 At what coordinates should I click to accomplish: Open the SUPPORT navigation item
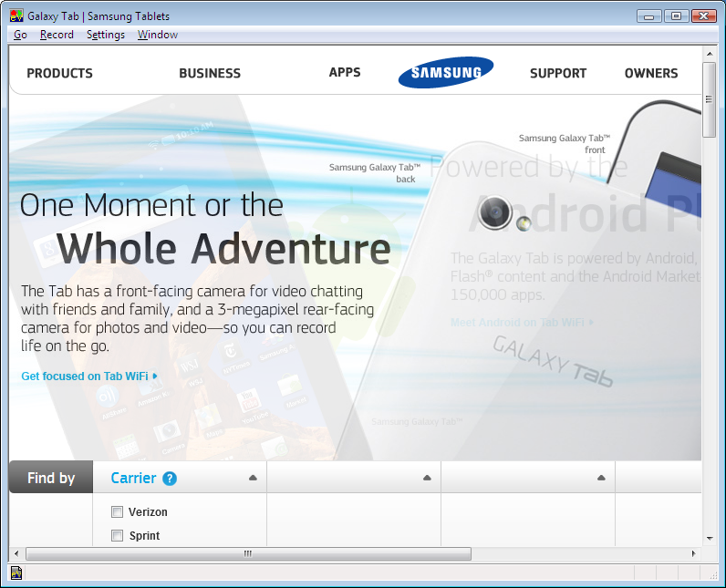558,73
